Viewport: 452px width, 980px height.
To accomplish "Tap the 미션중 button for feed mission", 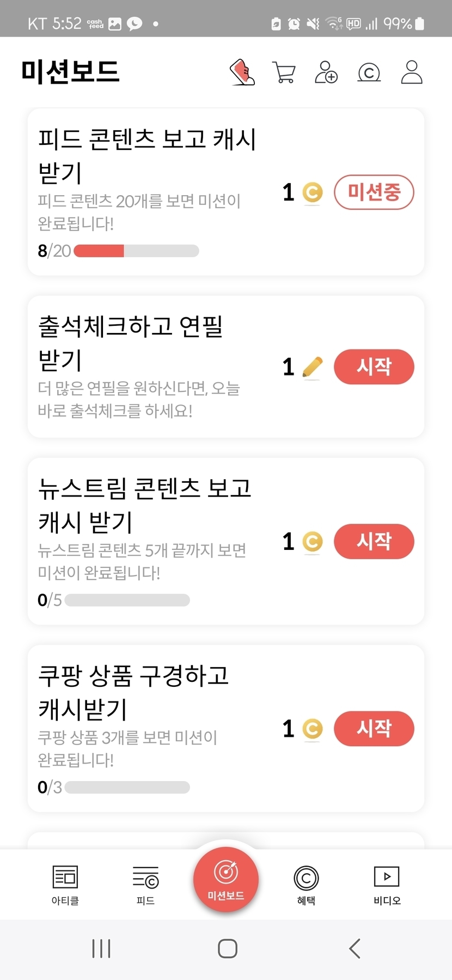I will click(374, 192).
